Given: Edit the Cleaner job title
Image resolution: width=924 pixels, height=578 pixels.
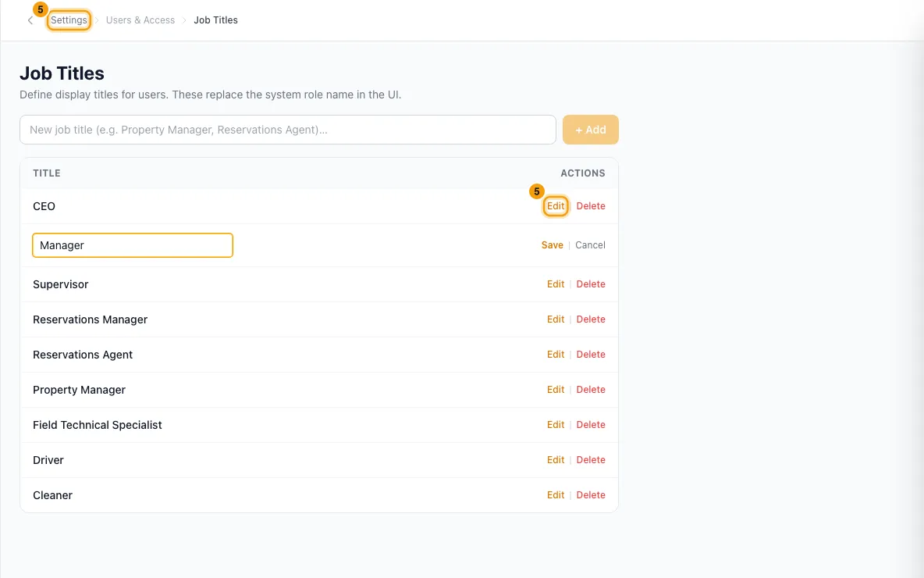Looking at the screenshot, I should 556,495.
